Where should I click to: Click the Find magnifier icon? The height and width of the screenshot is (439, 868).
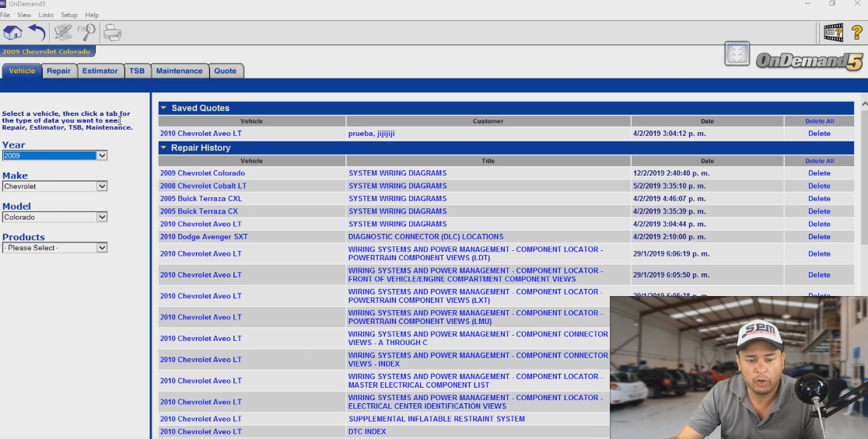point(86,33)
